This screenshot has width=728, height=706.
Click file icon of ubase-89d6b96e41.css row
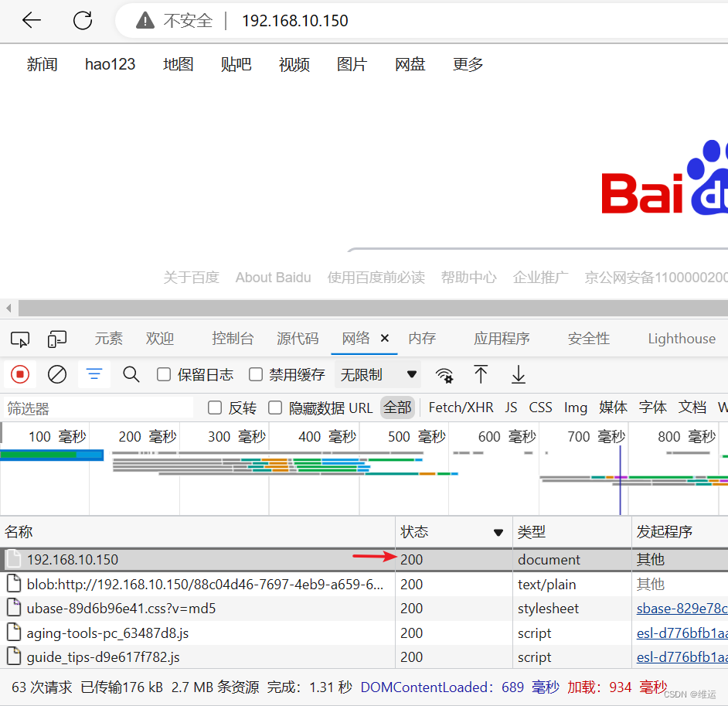click(x=14, y=608)
